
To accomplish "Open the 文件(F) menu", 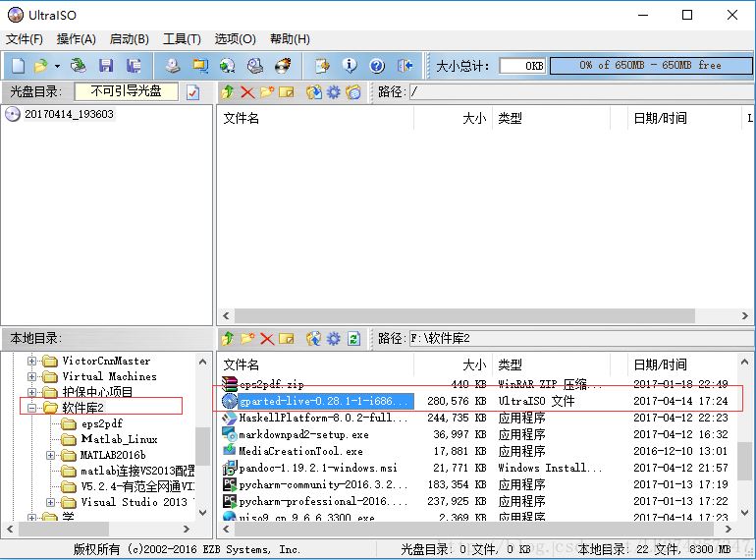I will point(25,38).
